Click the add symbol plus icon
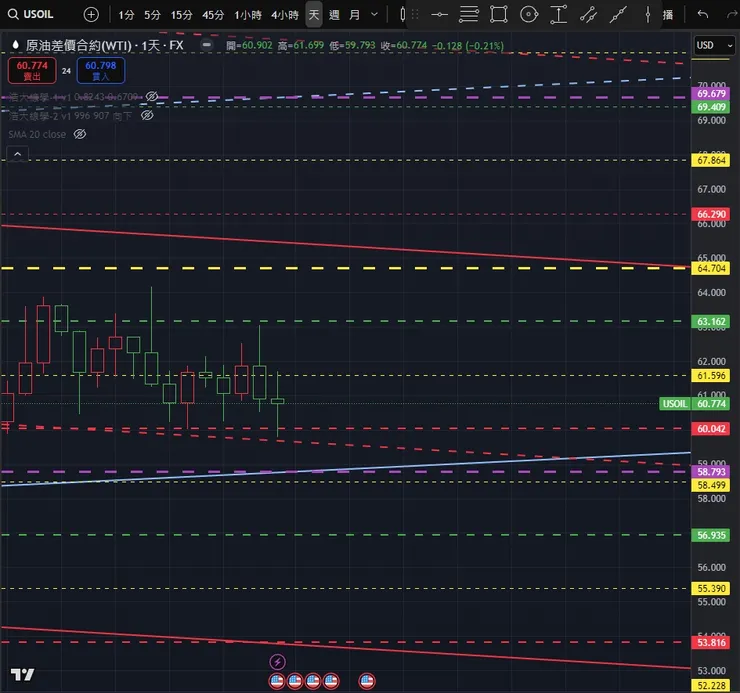Screen dimensions: 740x693 (x=91, y=15)
